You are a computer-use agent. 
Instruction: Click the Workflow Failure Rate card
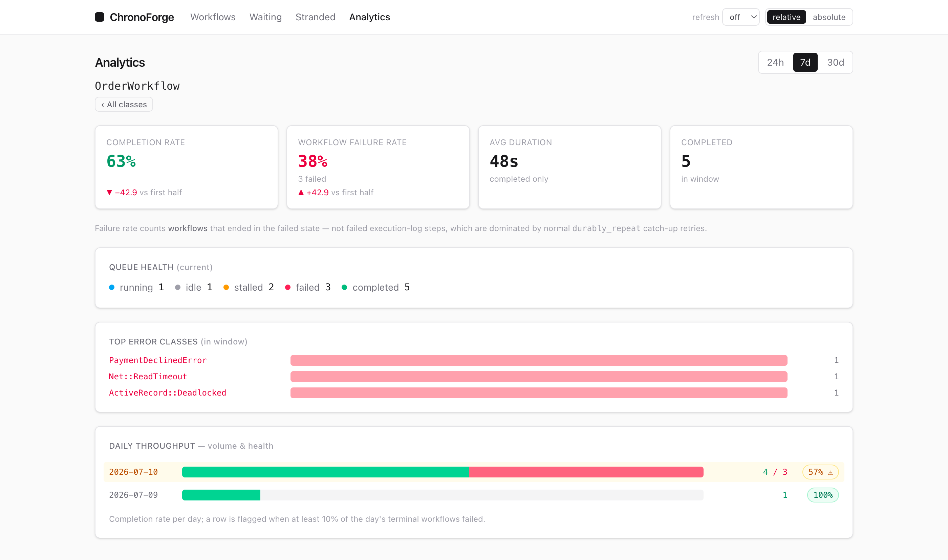pos(378,167)
